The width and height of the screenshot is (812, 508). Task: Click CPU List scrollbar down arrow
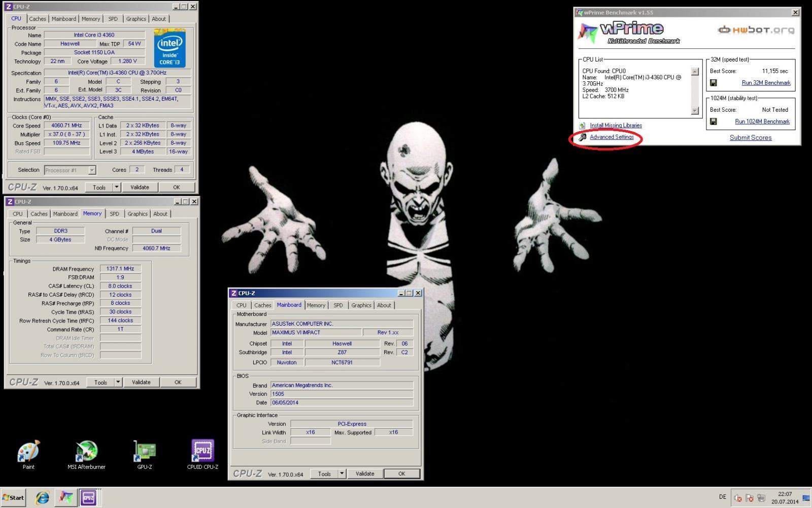695,111
